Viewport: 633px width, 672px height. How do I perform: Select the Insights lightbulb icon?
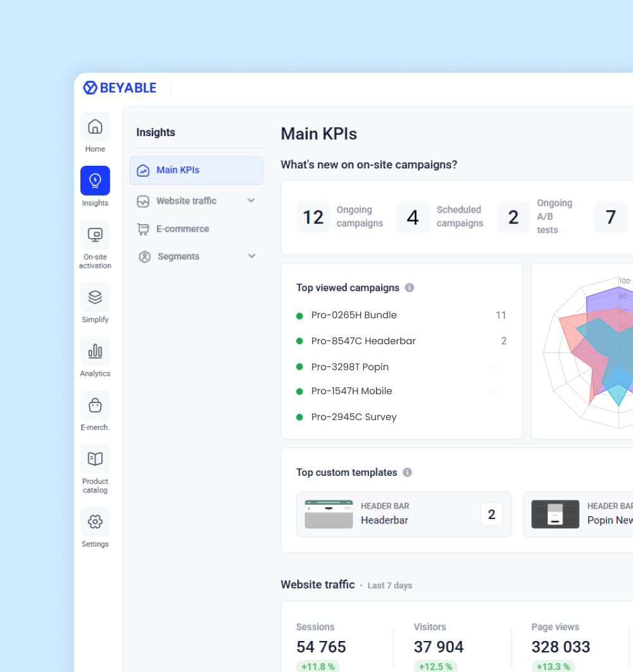coord(95,180)
